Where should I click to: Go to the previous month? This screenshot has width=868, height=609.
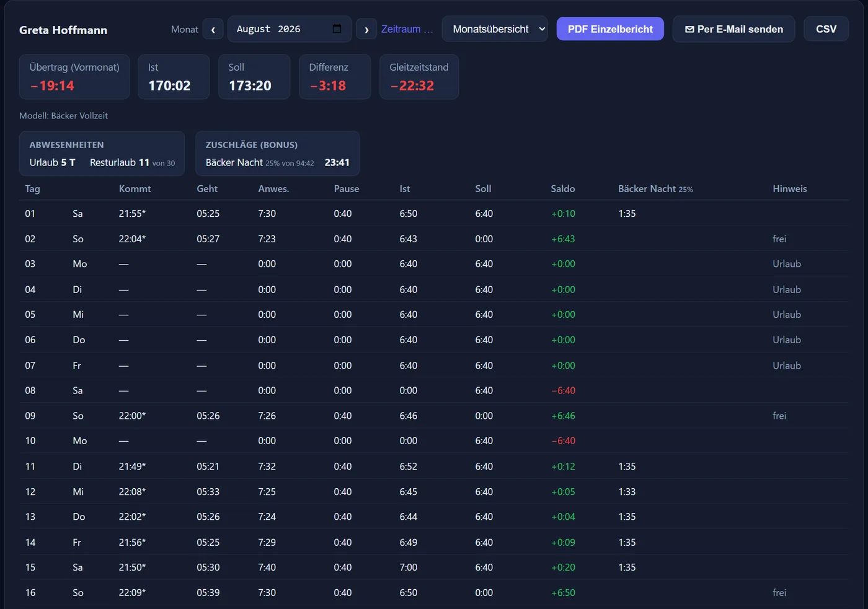pyautogui.click(x=213, y=29)
